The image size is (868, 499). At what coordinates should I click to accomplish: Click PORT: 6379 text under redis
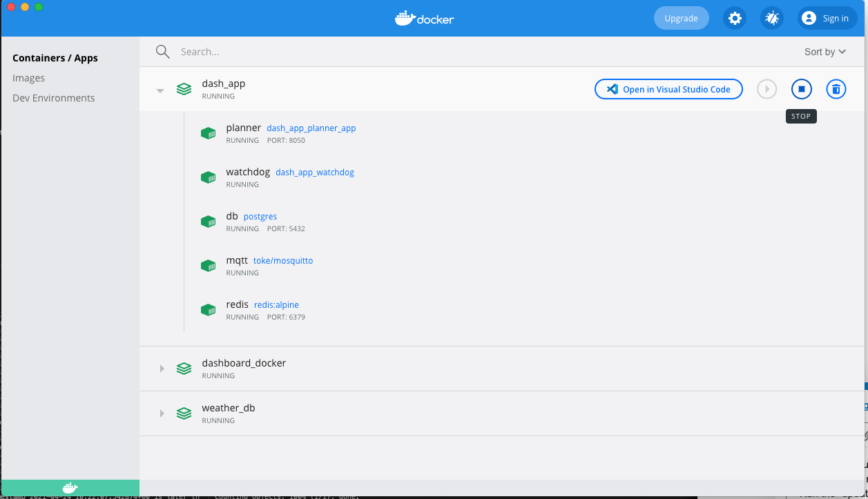pos(286,317)
